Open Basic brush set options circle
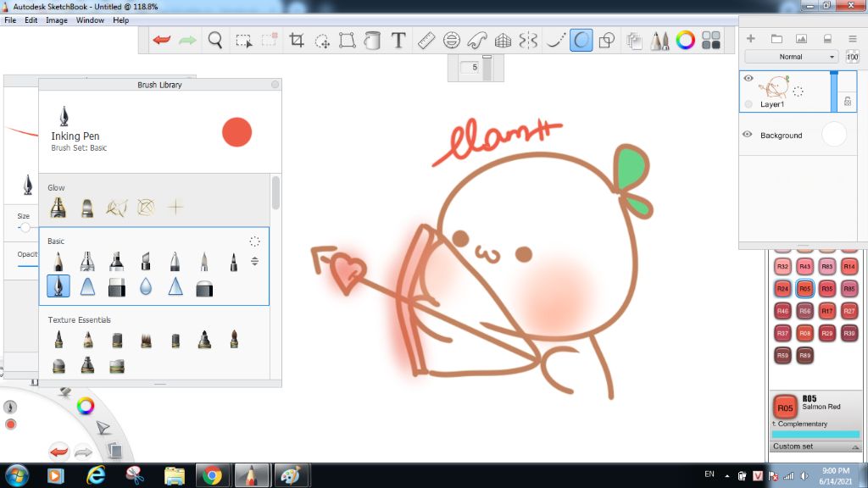The width and height of the screenshot is (868, 488). (254, 241)
